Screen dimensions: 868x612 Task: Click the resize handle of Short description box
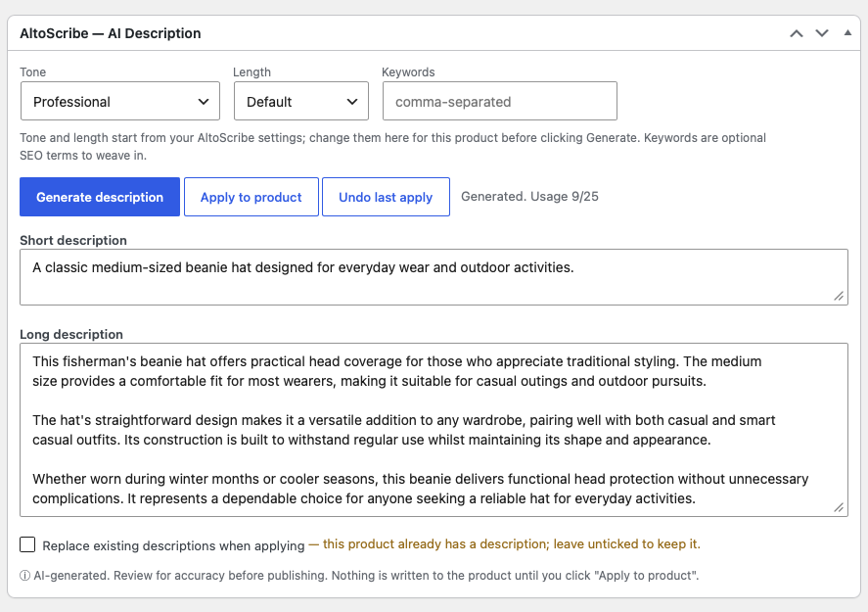(x=839, y=297)
